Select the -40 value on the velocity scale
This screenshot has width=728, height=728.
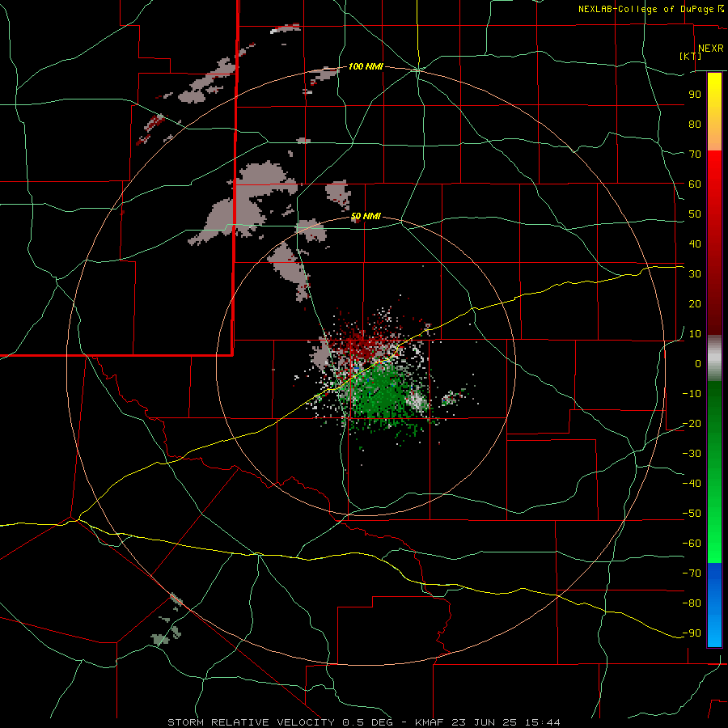tap(692, 484)
